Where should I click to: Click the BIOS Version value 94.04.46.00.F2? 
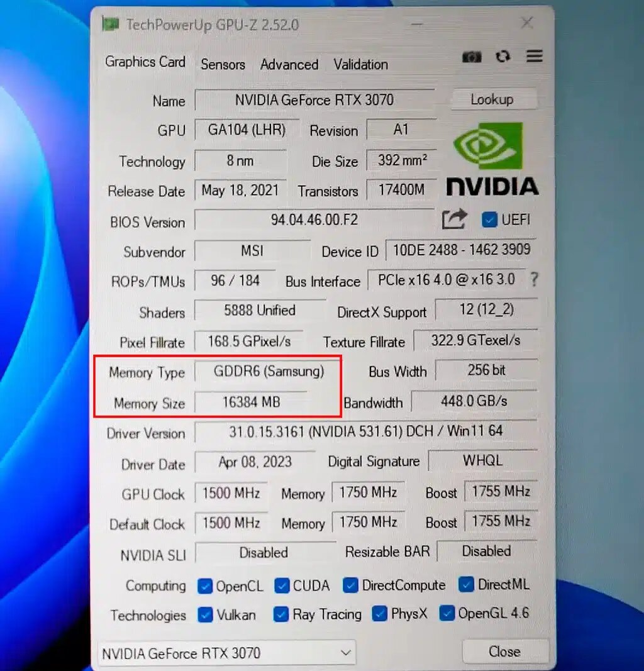click(x=314, y=220)
